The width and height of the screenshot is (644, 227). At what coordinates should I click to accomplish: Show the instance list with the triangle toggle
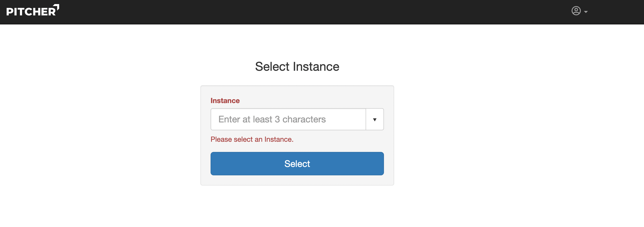tap(375, 120)
